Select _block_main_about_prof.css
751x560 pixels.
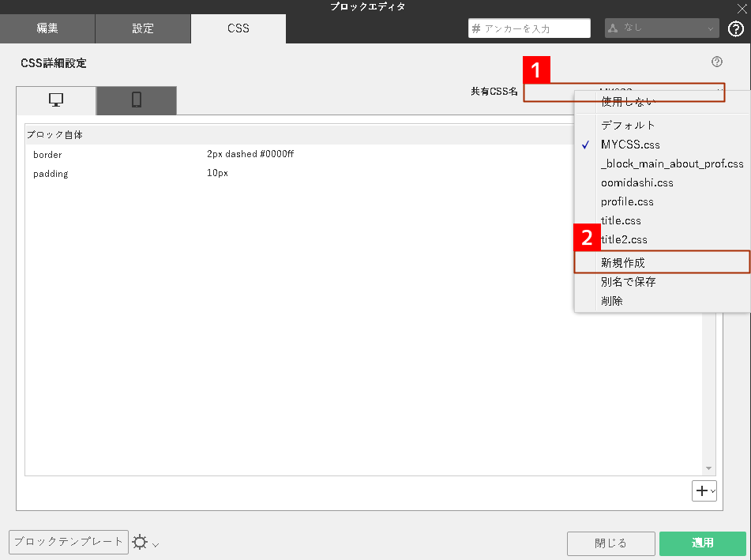[x=663, y=163]
